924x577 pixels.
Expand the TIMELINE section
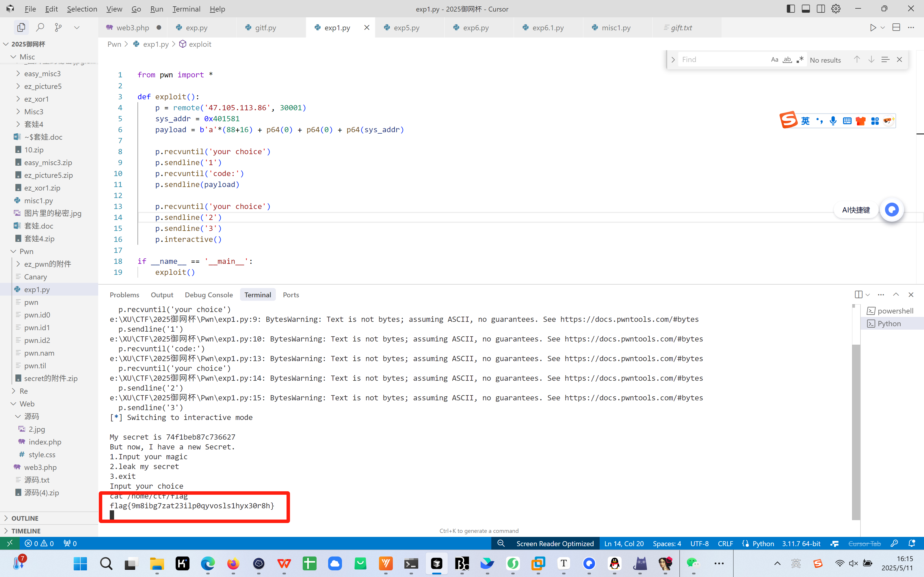tap(49, 531)
